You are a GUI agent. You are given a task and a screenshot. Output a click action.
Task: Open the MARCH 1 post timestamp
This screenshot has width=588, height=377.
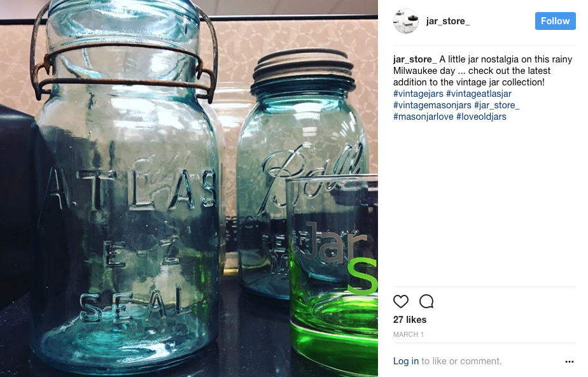[408, 334]
